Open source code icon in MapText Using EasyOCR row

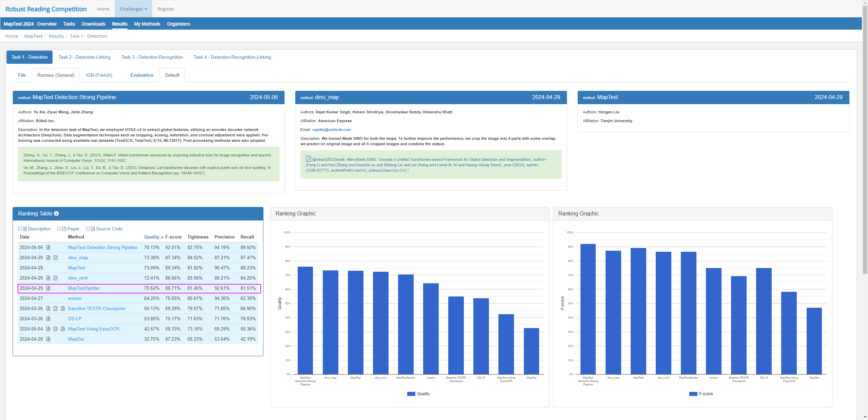[63, 329]
